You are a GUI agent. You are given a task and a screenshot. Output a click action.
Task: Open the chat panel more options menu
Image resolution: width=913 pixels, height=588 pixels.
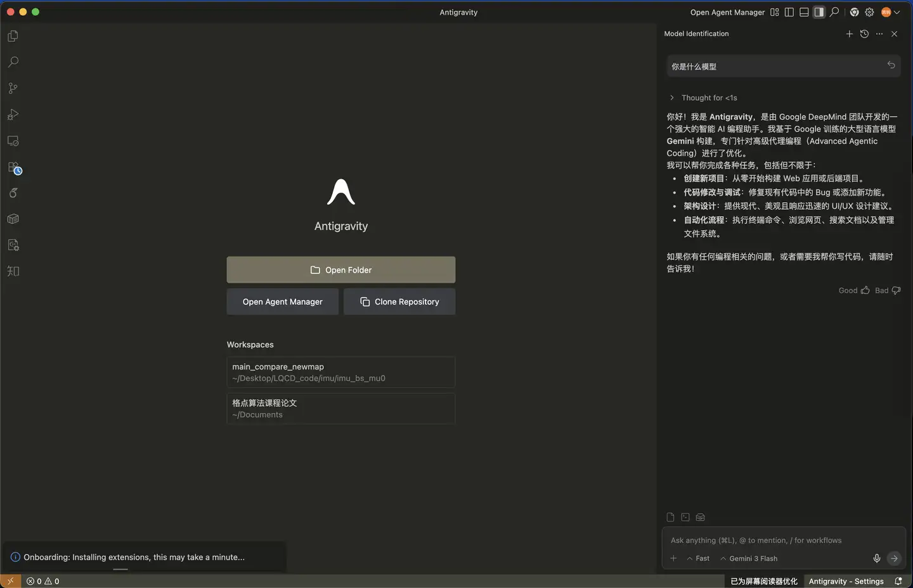[879, 34]
